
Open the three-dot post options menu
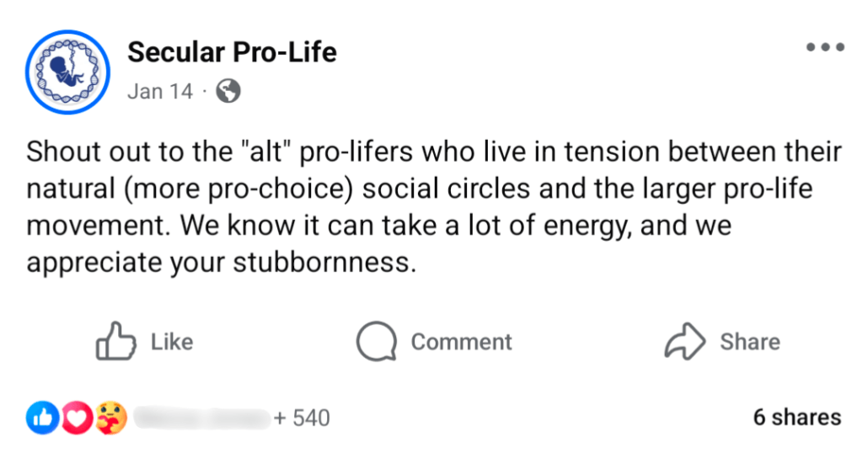(824, 48)
